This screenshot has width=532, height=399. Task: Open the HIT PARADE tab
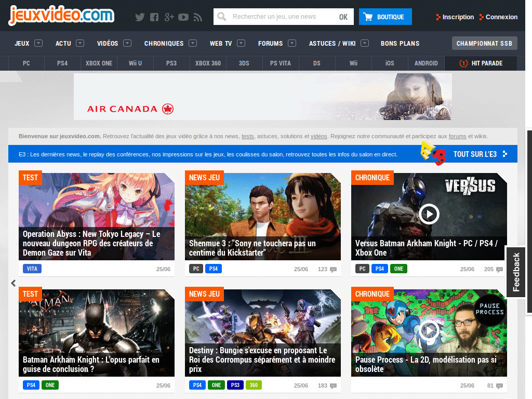click(x=481, y=63)
